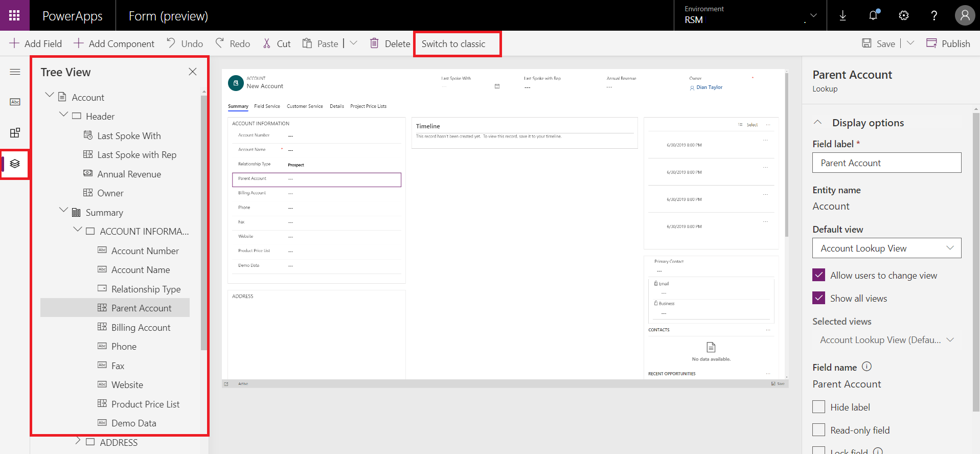Click the notifications bell icon
Image resolution: width=980 pixels, height=454 pixels.
(x=873, y=15)
